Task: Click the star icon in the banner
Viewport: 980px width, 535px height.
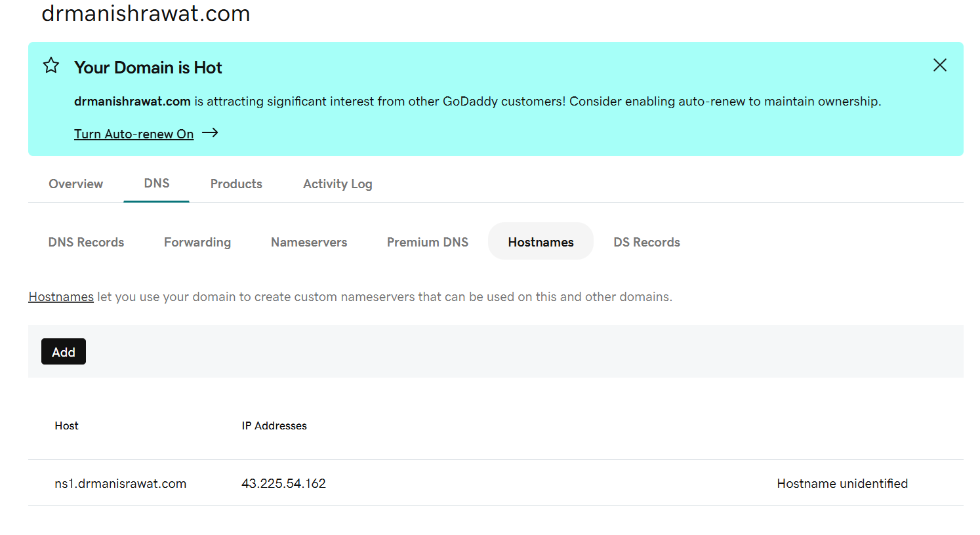Action: pyautogui.click(x=51, y=66)
